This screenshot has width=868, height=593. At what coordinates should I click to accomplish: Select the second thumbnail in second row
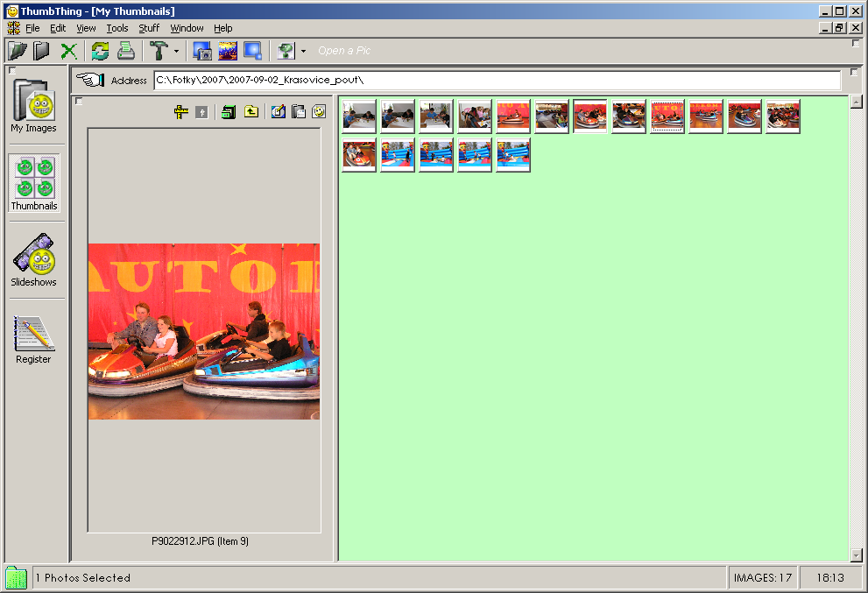coord(398,155)
